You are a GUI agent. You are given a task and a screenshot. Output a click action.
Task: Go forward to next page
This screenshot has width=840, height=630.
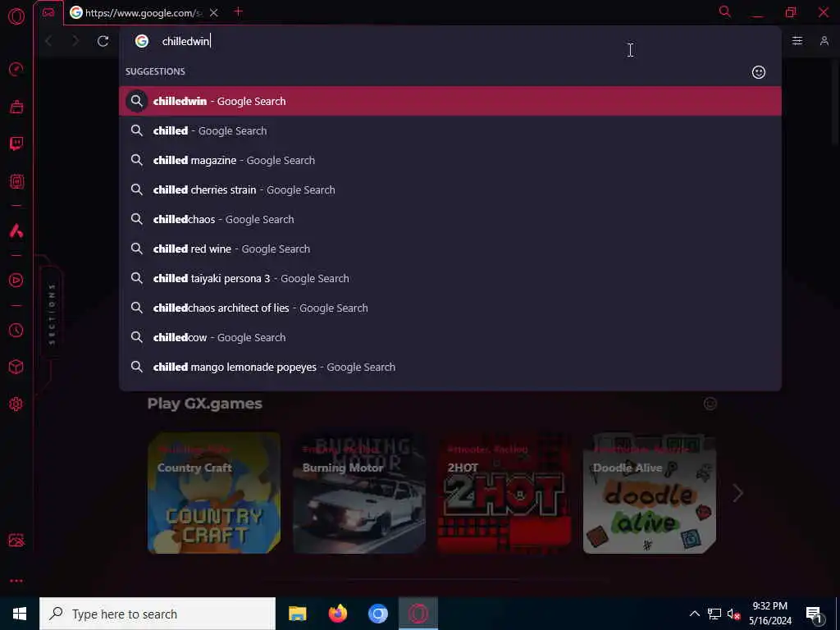coord(75,41)
